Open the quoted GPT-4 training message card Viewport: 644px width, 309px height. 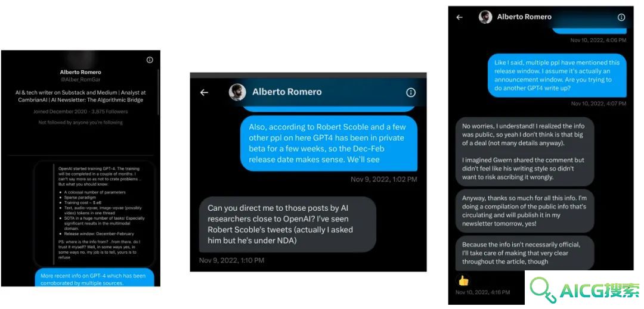coord(94,213)
